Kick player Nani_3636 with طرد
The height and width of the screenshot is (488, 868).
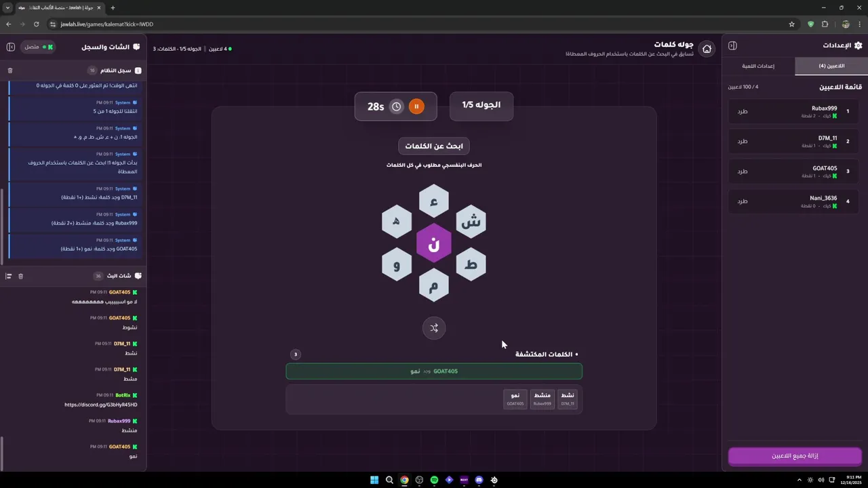click(743, 201)
